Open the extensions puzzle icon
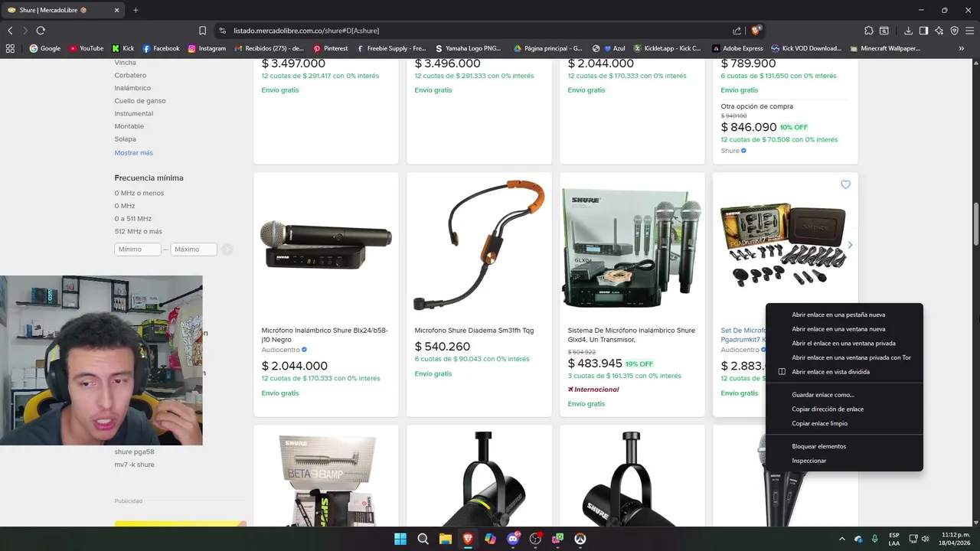 [868, 31]
